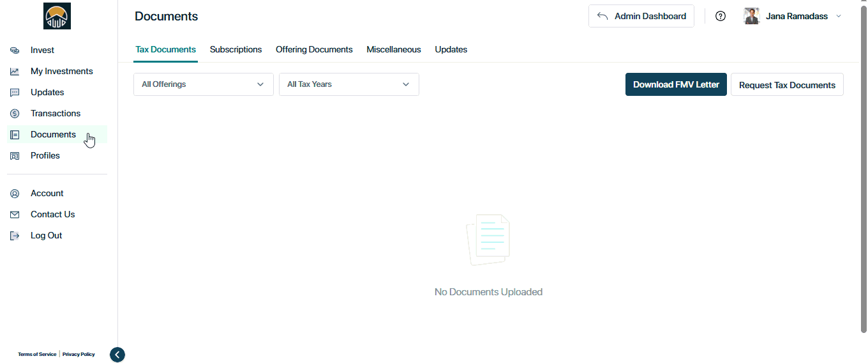Open Transactions from sidebar

pos(57,113)
